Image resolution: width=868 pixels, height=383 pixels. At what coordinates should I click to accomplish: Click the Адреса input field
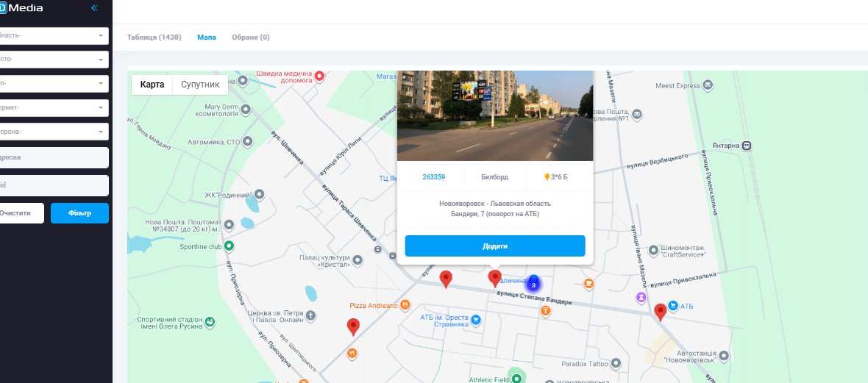(54, 157)
